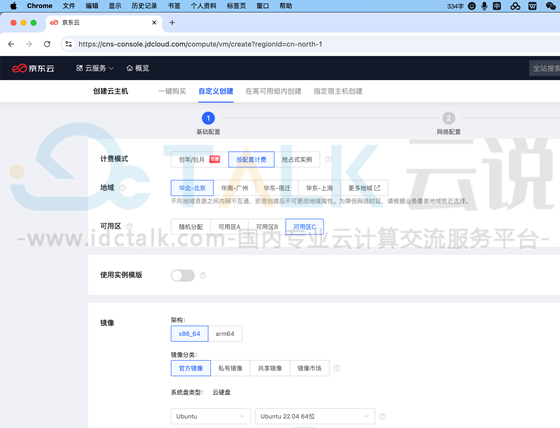
Task: Go back to previous page
Action: pyautogui.click(x=11, y=44)
